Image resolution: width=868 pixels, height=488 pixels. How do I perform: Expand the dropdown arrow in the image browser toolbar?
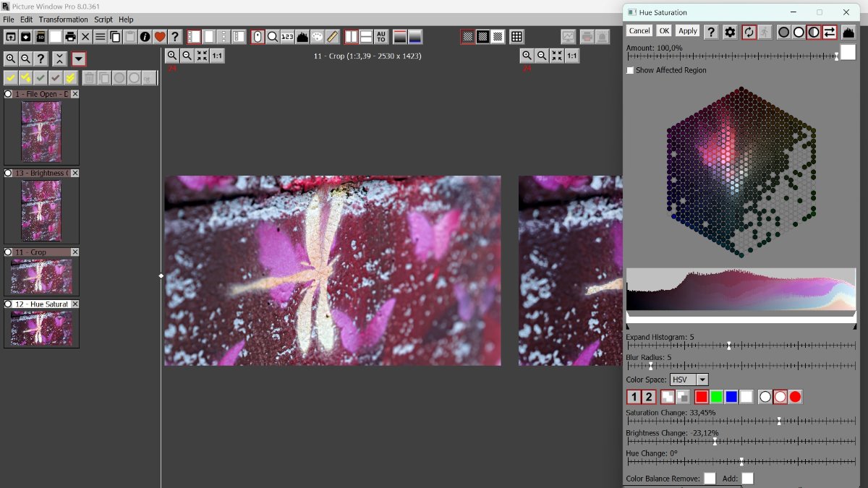(x=79, y=59)
